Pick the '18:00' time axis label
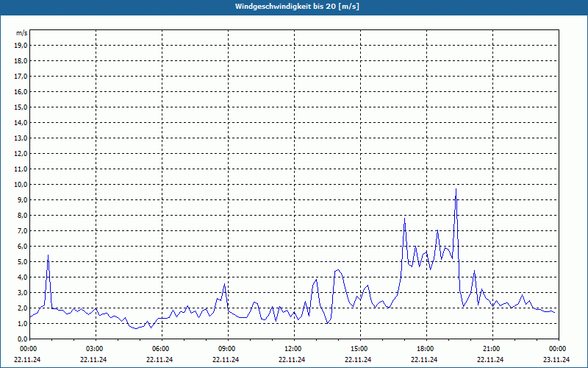The height and width of the screenshot is (368, 588). pyautogui.click(x=426, y=349)
